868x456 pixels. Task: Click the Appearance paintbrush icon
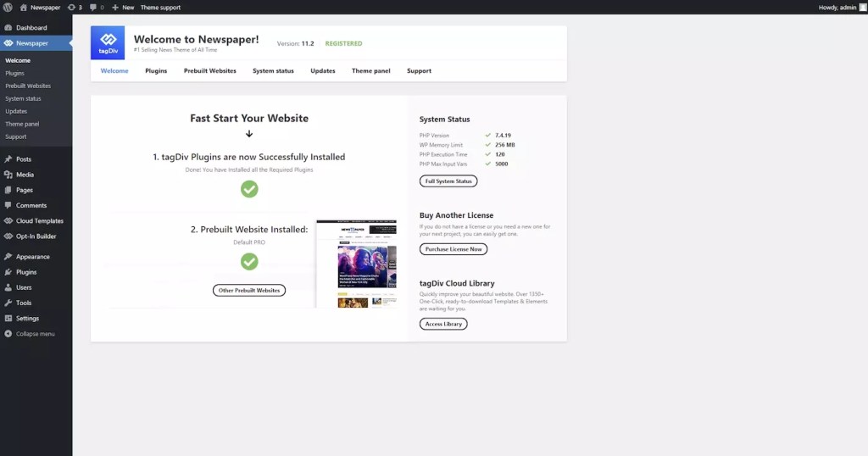(x=8, y=257)
